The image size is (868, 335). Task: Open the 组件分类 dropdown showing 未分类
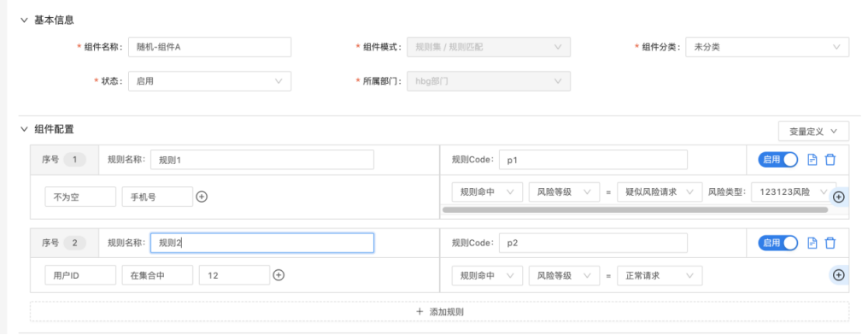(x=767, y=47)
